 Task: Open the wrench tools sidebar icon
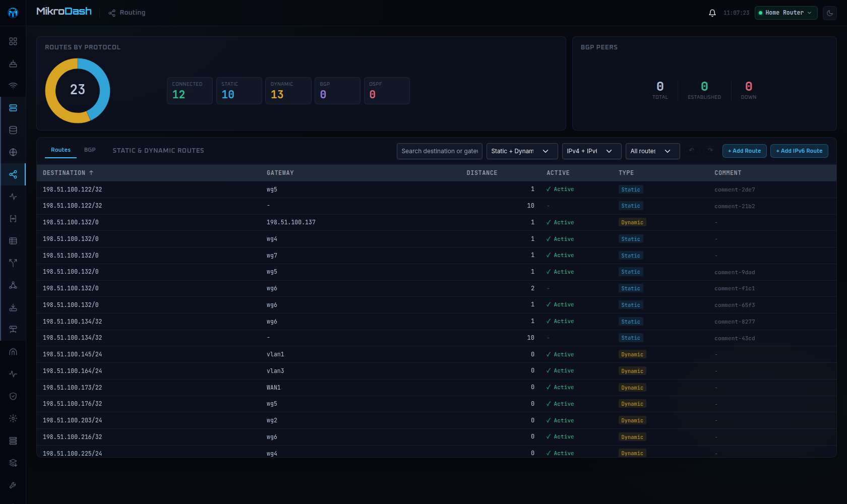coord(13,485)
